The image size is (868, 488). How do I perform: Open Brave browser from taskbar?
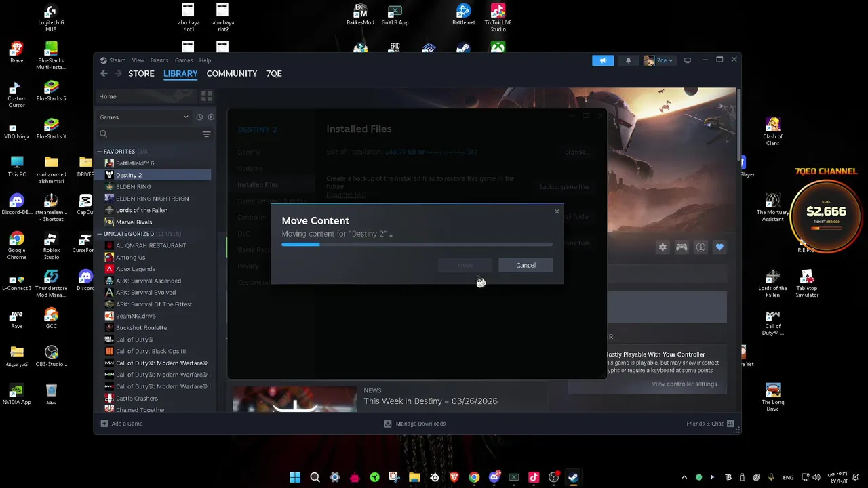tap(454, 477)
